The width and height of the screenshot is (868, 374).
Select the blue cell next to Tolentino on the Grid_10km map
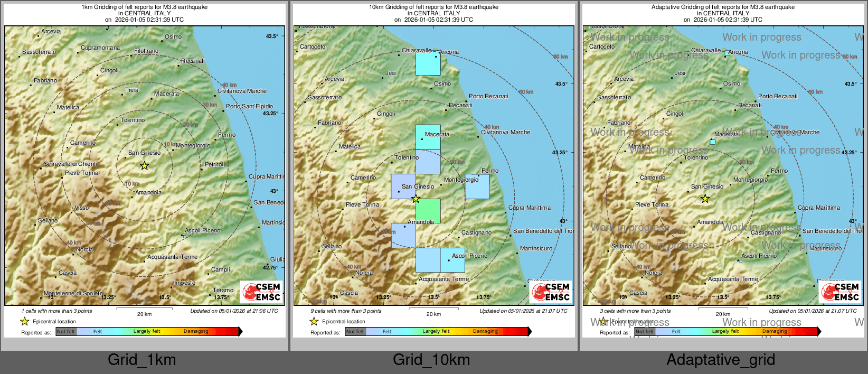[x=428, y=162]
